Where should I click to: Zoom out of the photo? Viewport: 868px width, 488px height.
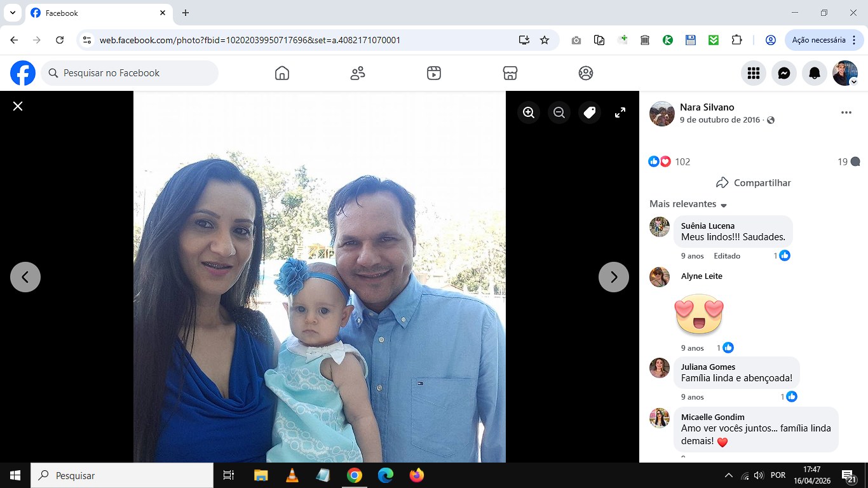559,112
